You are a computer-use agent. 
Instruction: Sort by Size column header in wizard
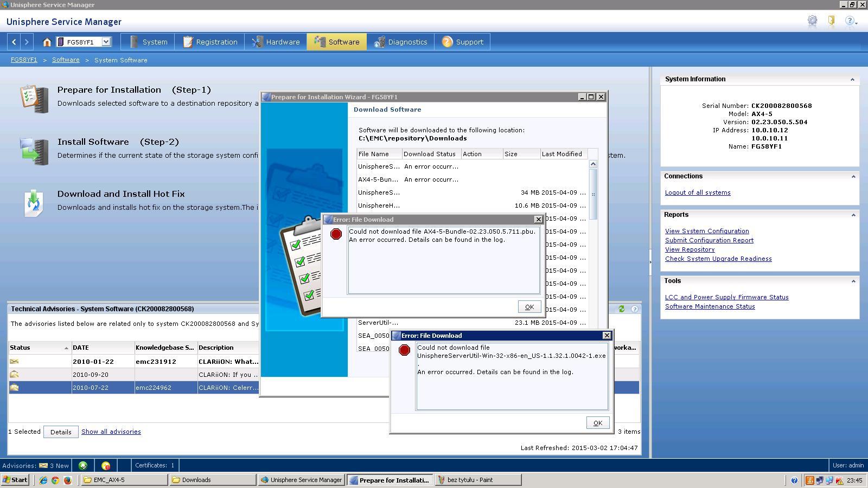coord(521,154)
